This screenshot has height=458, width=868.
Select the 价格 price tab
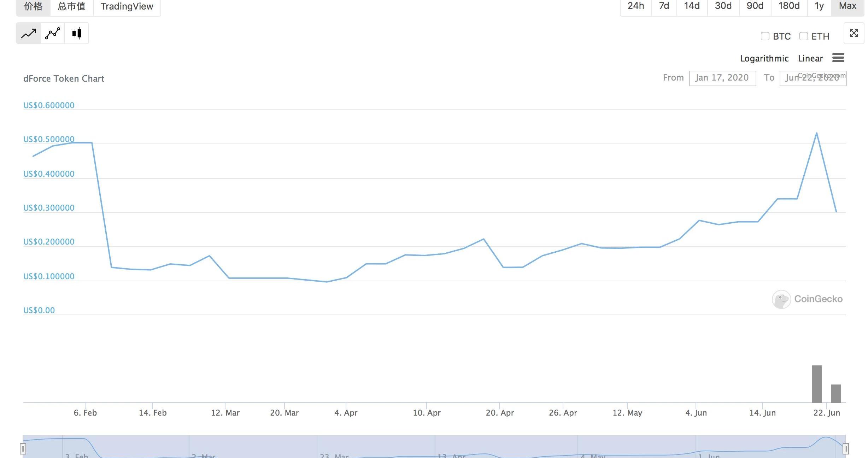click(33, 6)
